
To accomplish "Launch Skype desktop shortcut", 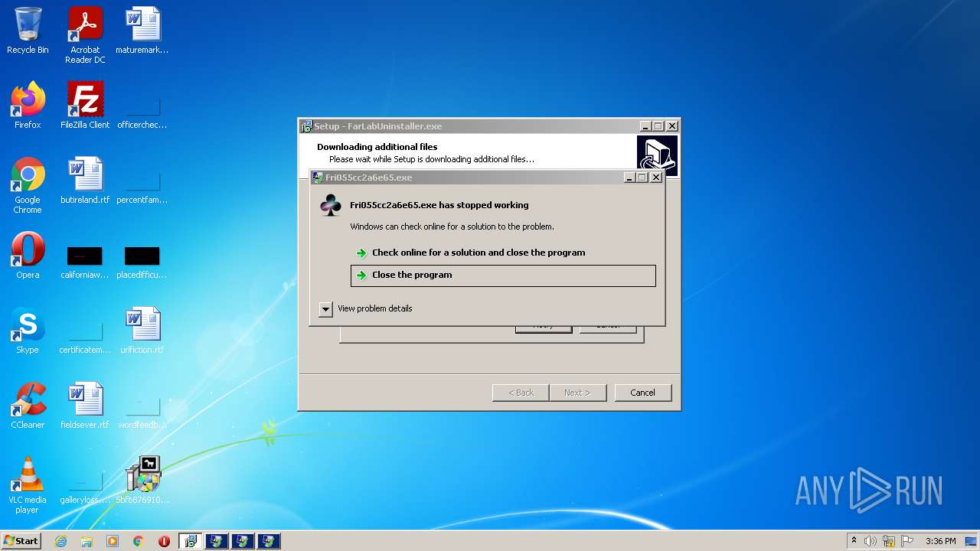I will click(x=28, y=331).
